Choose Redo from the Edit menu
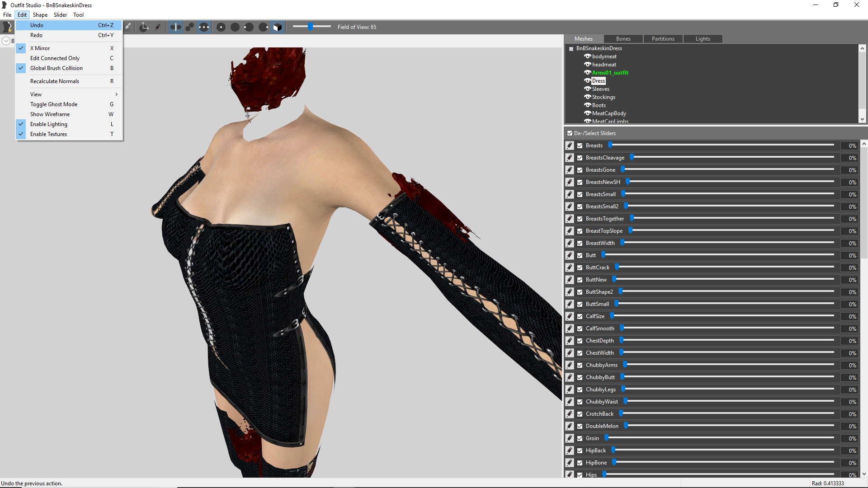 click(69, 35)
